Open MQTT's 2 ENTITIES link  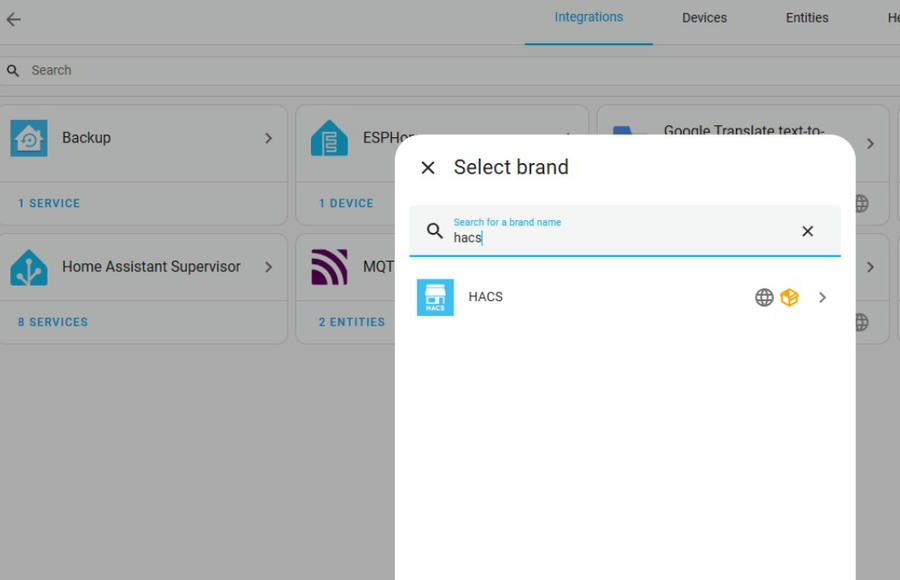[x=352, y=322]
